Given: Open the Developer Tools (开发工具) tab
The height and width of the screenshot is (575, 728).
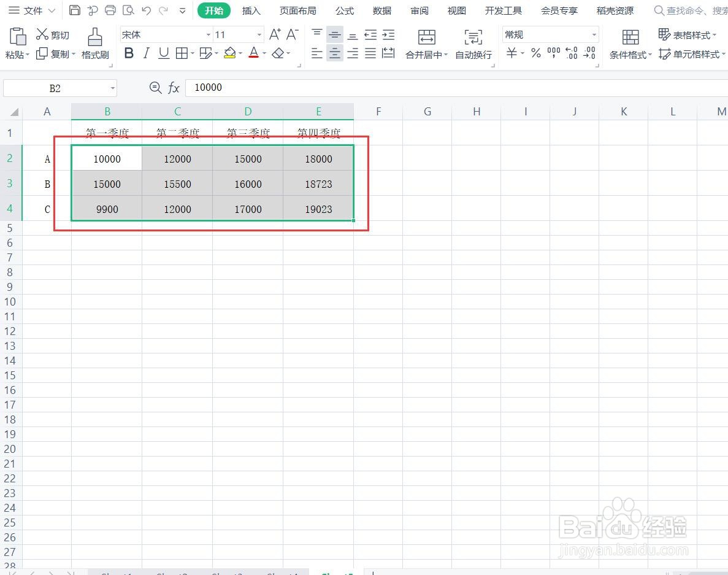Looking at the screenshot, I should pos(504,10).
